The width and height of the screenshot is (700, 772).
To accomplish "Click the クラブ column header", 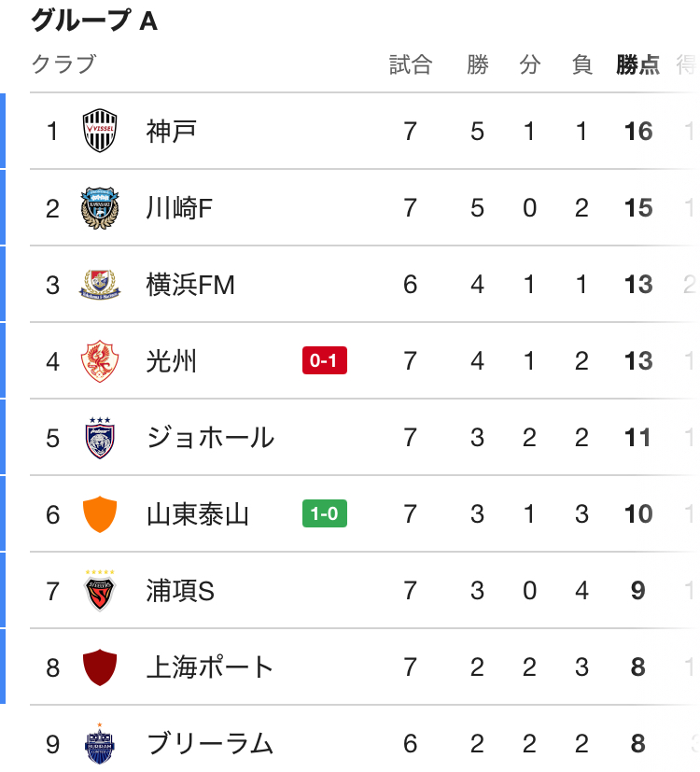I will (63, 64).
